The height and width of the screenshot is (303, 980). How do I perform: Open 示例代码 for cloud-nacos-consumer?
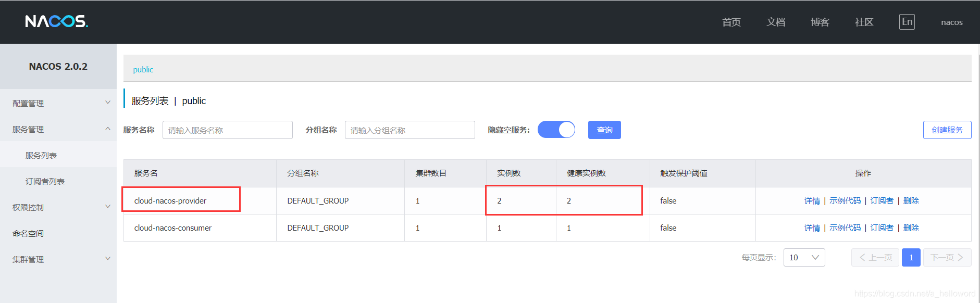(845, 228)
